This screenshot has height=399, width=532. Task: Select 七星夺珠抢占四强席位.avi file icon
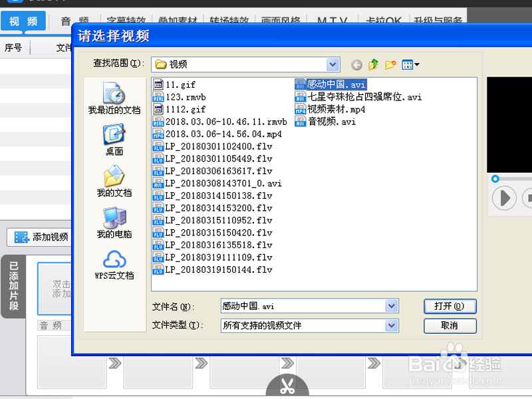tap(301, 96)
